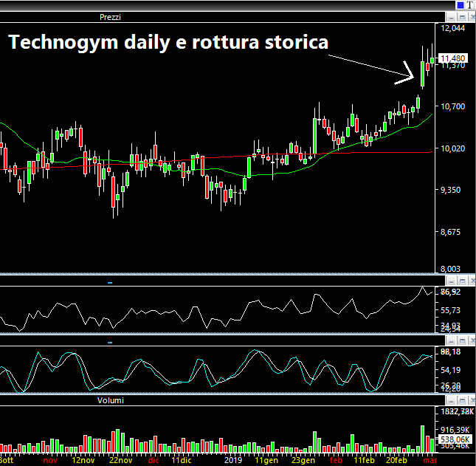Click the 11feb date label

[x=364, y=460]
